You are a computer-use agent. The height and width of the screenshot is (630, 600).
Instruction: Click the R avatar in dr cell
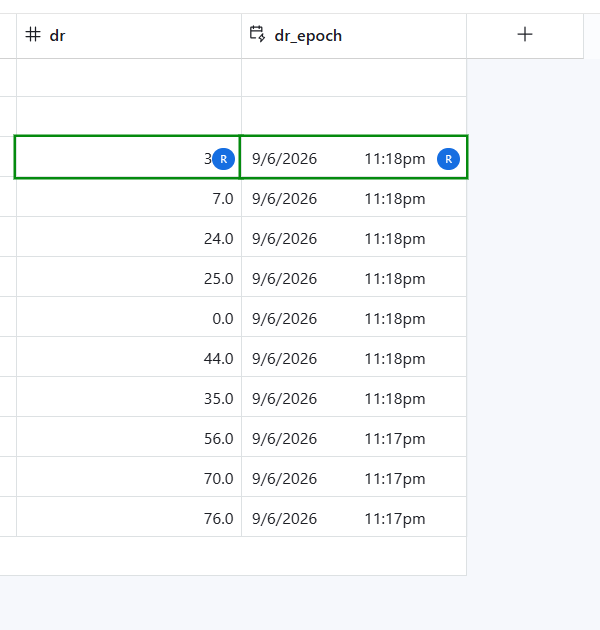[223, 159]
